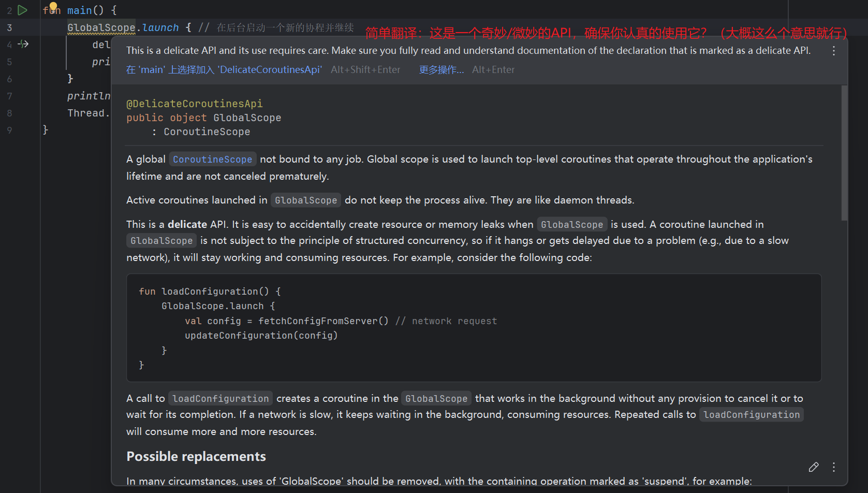Click the @DelicateCoroutinesApi annotation in the popup
Viewport: 868px width, 493px height.
(195, 104)
